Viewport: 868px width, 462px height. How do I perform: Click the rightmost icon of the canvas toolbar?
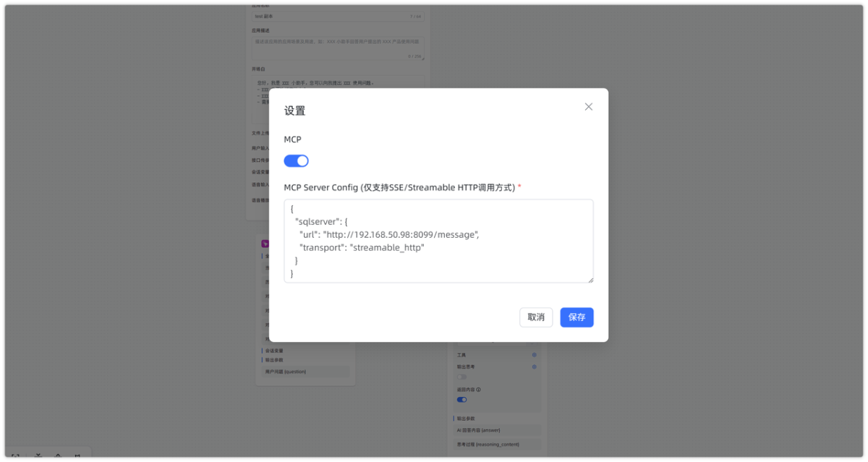pyautogui.click(x=78, y=455)
